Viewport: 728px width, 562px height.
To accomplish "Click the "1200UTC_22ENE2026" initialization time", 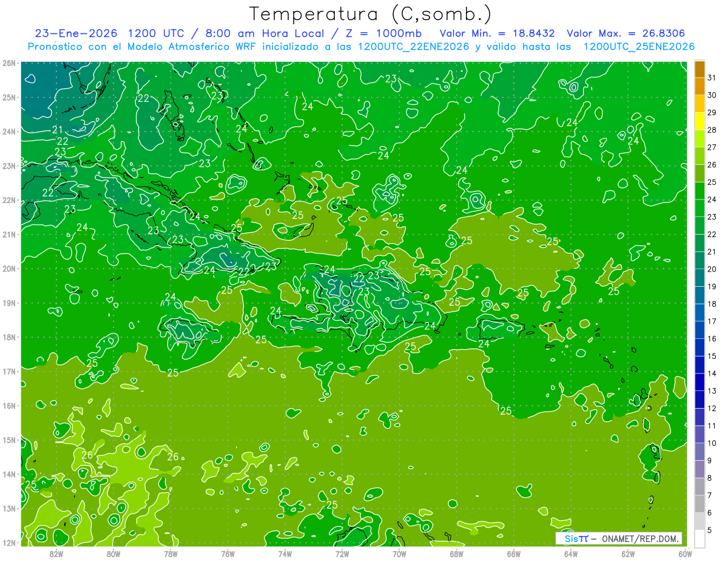I will tap(413, 47).
